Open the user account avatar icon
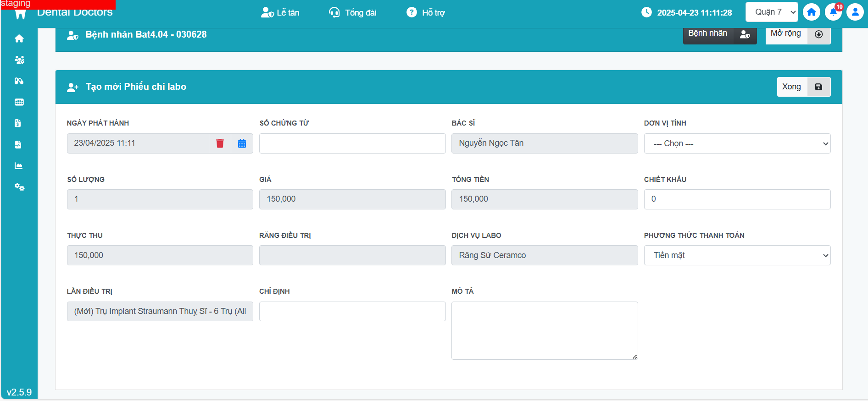This screenshot has width=868, height=401. point(855,12)
